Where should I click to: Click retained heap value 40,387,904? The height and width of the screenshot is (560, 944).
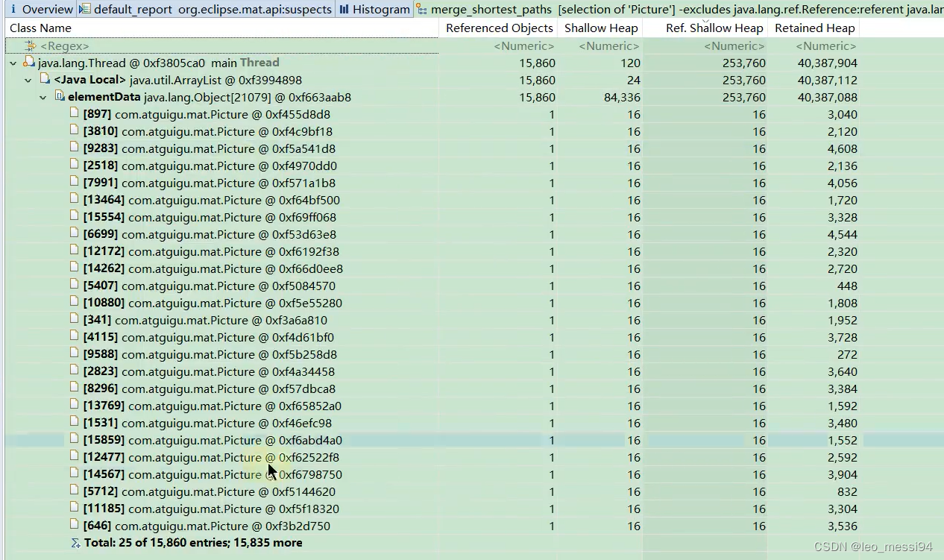tap(827, 63)
